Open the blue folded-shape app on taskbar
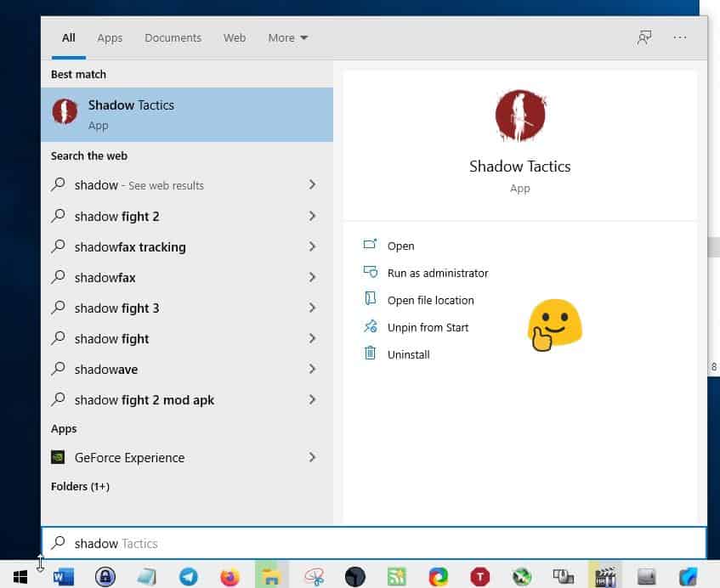 coord(688,576)
